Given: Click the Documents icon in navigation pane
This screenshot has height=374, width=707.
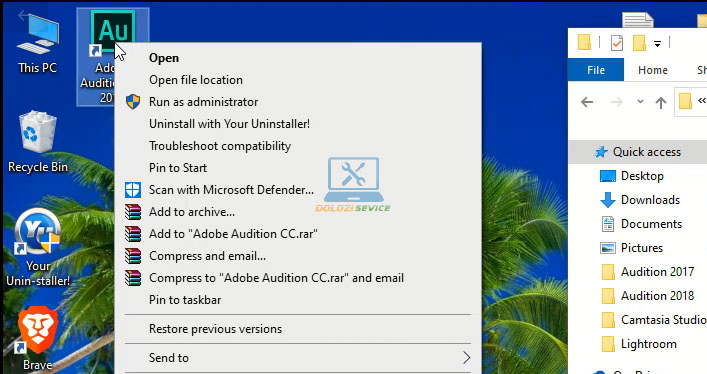Looking at the screenshot, I should coord(608,224).
